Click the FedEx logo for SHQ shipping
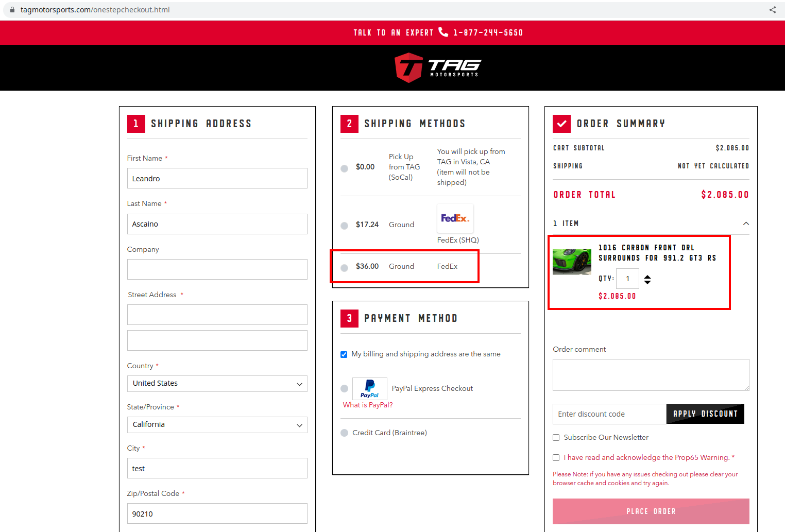Screen dimensions: 785x532 455,218
